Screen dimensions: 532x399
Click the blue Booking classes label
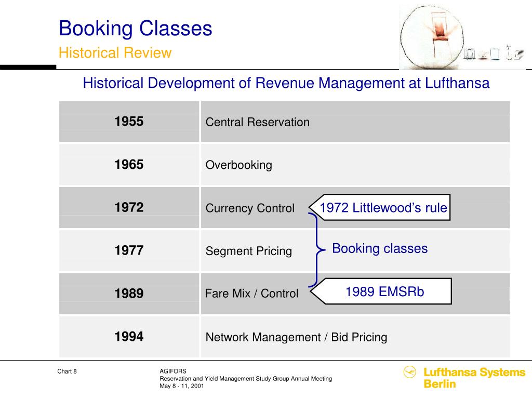click(380, 248)
